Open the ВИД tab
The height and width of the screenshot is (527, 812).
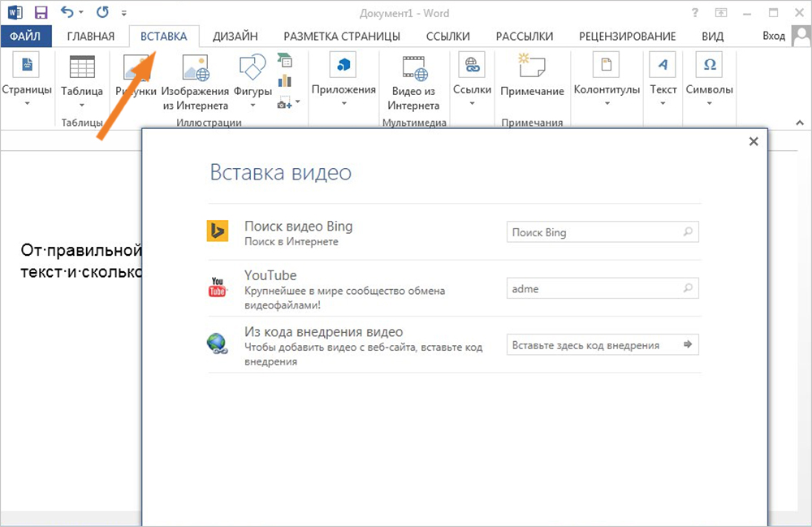[713, 37]
